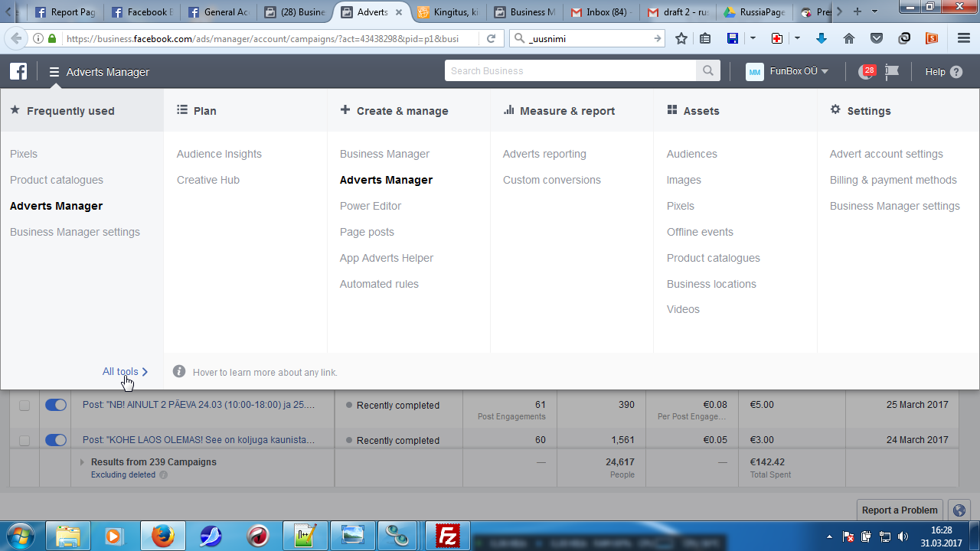Switch to the RussiaPage Drive tab
The height and width of the screenshot is (551, 980).
(754, 12)
